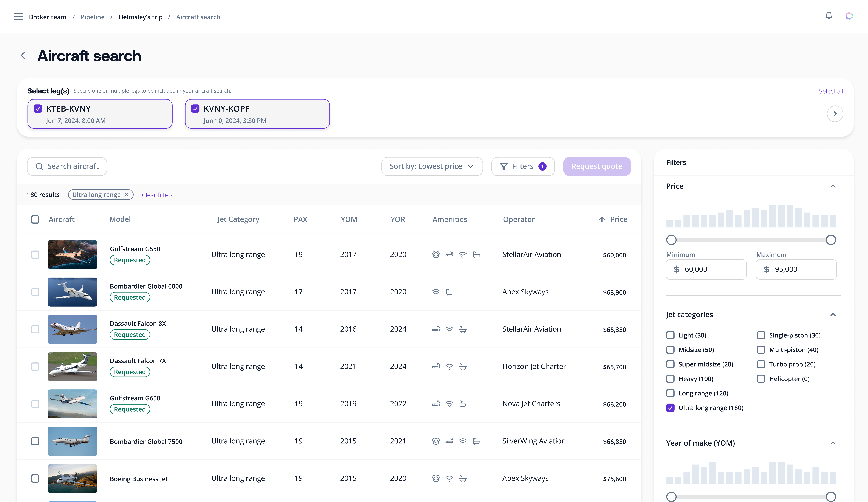Enable the Light (30) category
The image size is (868, 502).
pos(670,335)
